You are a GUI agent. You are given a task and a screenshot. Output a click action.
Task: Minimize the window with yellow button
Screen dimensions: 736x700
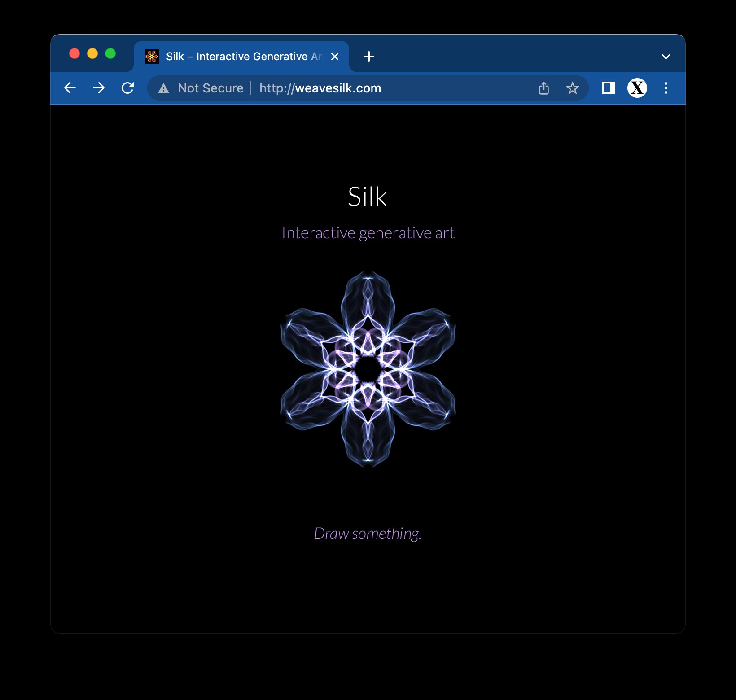coord(92,54)
